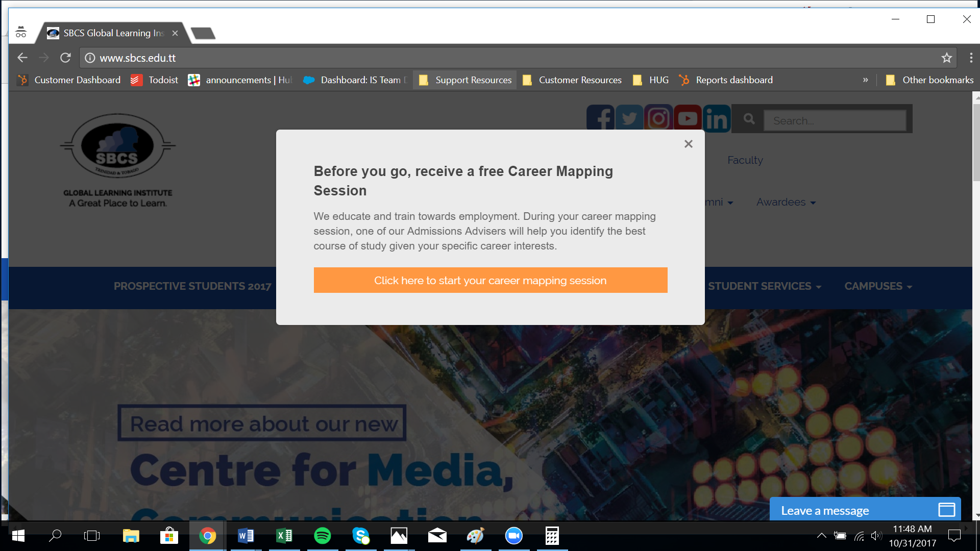Screen dimensions: 980x551
Task: Click the site search magnifier icon
Action: tap(749, 119)
